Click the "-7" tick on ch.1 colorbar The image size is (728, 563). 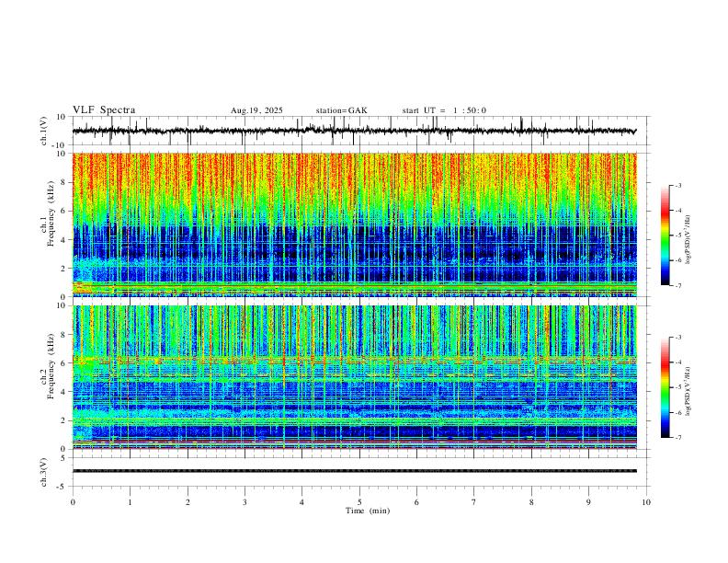coord(678,285)
